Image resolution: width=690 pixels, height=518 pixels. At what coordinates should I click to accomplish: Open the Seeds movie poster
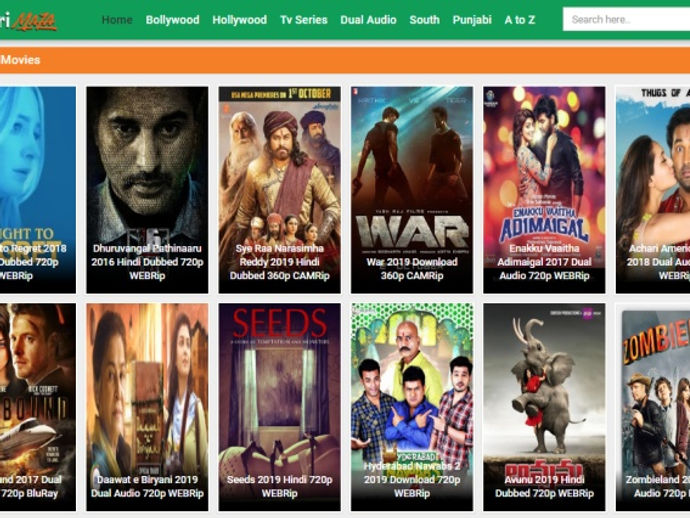pyautogui.click(x=279, y=407)
